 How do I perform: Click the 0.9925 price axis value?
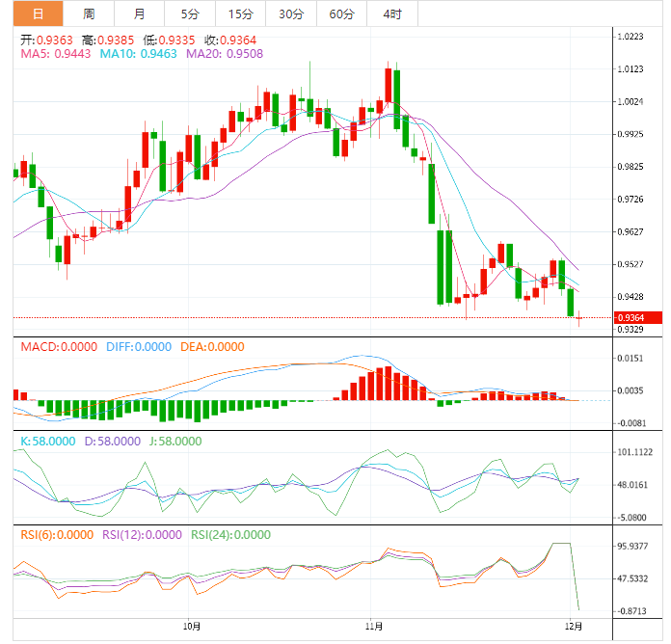(x=631, y=134)
